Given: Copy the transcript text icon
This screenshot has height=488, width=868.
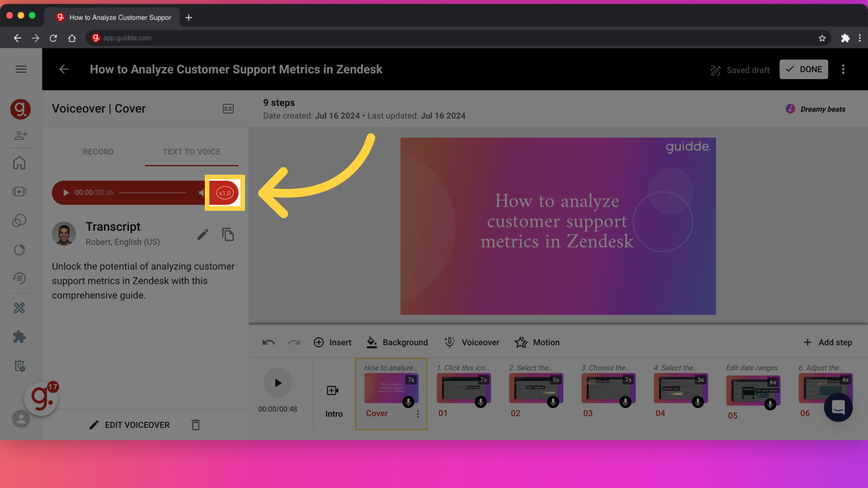Looking at the screenshot, I should click(228, 234).
